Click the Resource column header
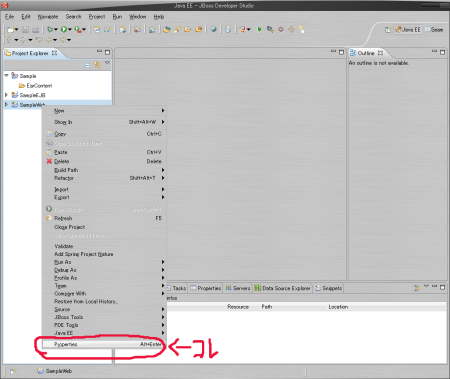Viewport: 450px width, 379px height. (x=238, y=307)
